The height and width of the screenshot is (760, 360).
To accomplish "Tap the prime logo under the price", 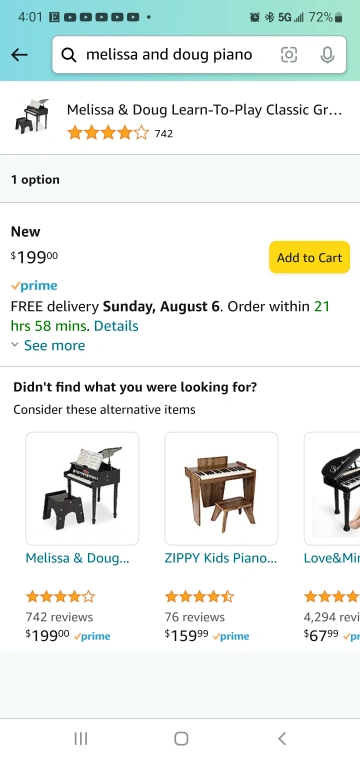I will point(34,286).
